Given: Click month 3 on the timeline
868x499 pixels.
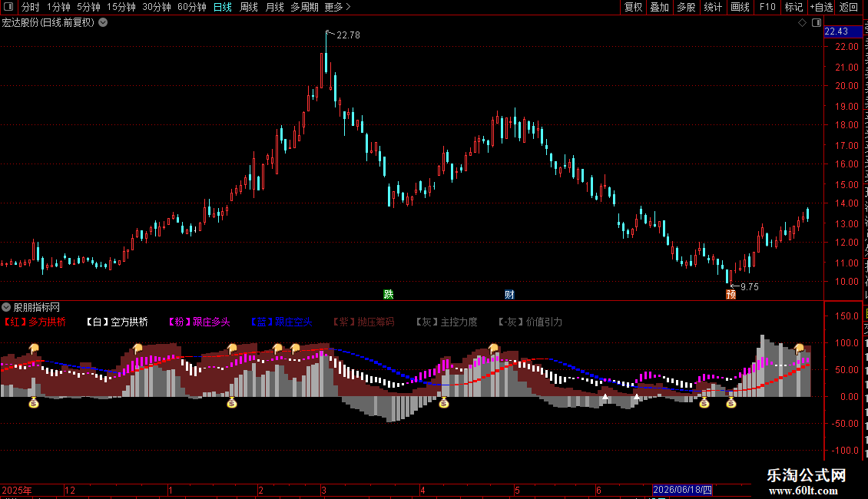Looking at the screenshot, I should 324,490.
